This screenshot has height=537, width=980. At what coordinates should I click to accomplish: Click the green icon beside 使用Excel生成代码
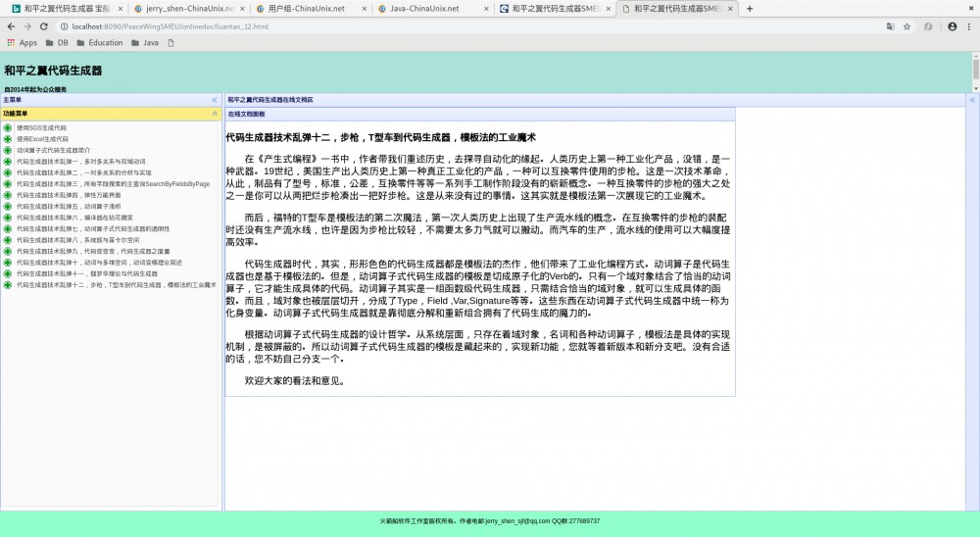(8, 139)
